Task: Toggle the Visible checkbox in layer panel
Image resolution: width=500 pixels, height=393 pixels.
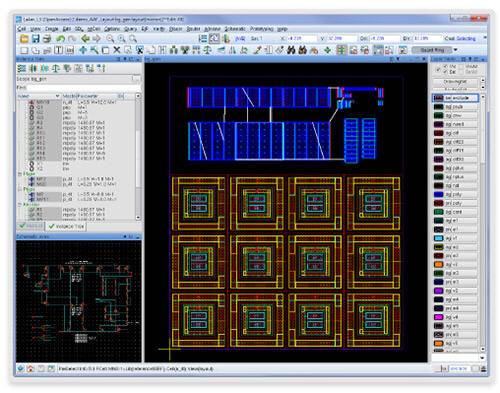Action: (462, 66)
